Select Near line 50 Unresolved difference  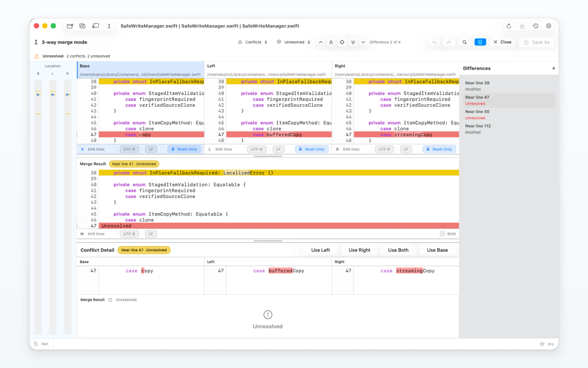point(509,115)
